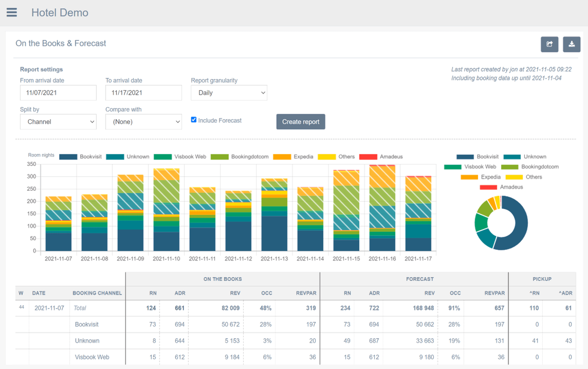Click Expedia orange swatch in bar legend
Viewport: 588px width, 369px height.
point(282,157)
